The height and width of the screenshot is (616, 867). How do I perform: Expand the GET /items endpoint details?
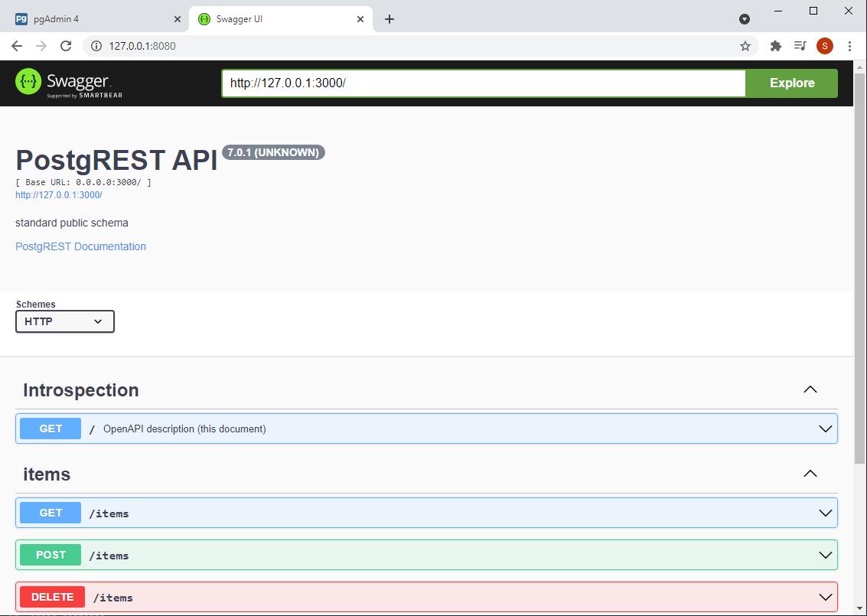click(825, 513)
